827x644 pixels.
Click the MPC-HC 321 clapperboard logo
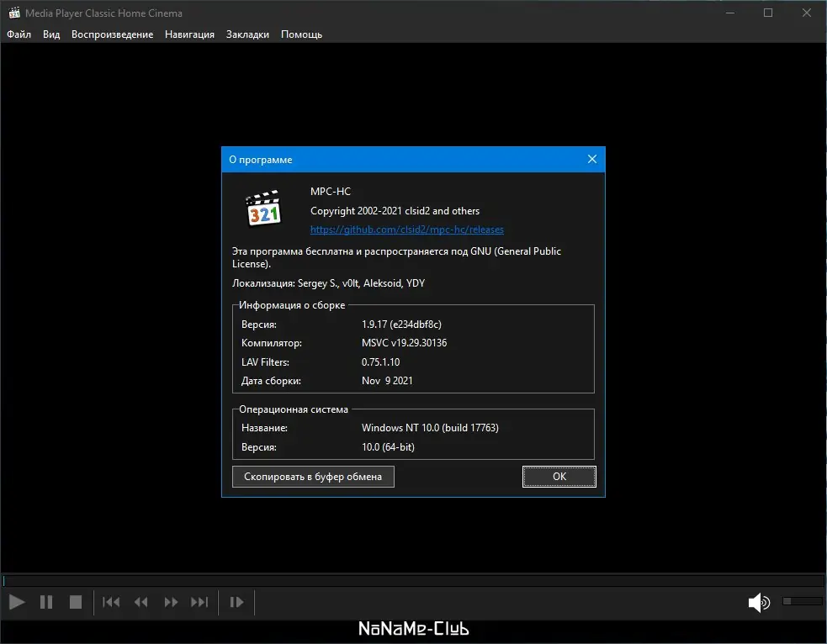tap(263, 208)
